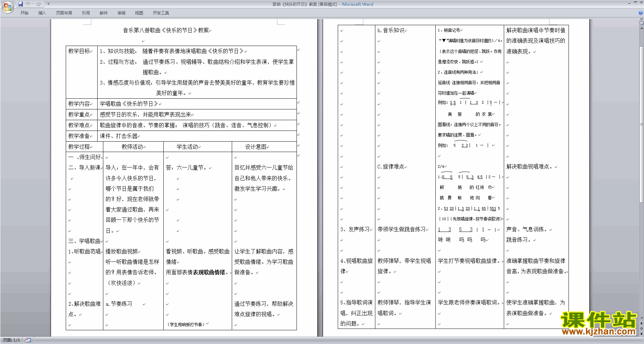Click the text 学生打节奏视唱歌曲旋律。

[x=470, y=261]
